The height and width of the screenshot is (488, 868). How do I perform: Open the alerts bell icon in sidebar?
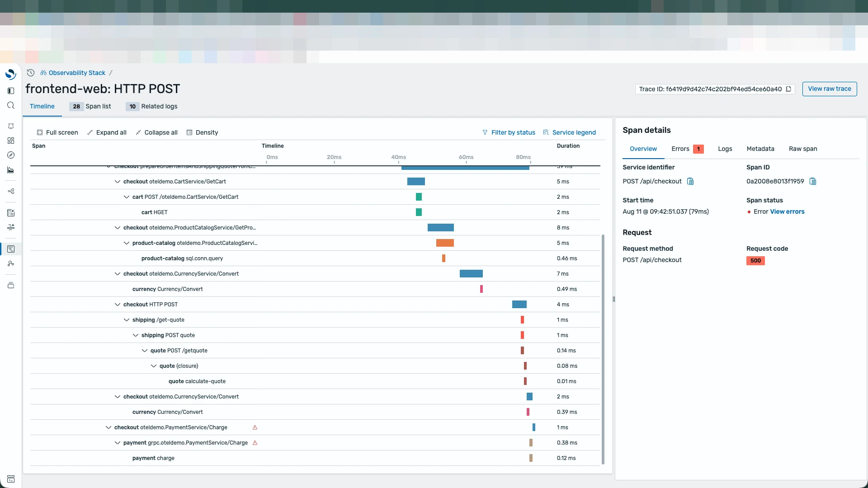(x=11, y=126)
